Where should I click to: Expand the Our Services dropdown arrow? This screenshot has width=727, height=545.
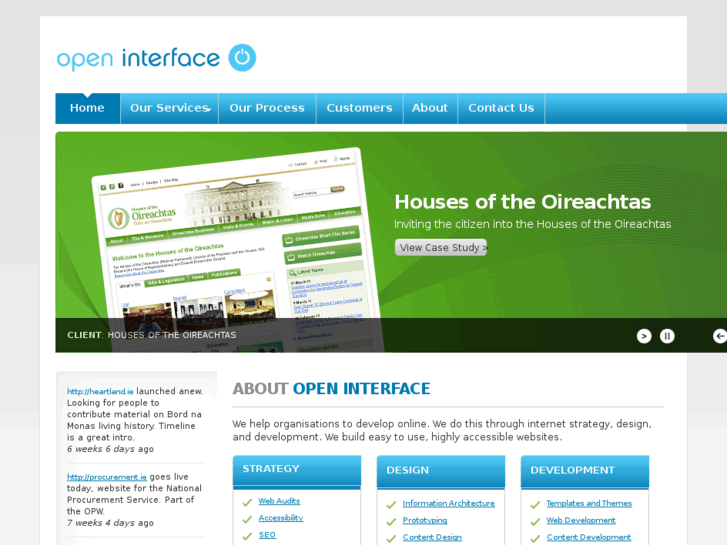click(209, 109)
